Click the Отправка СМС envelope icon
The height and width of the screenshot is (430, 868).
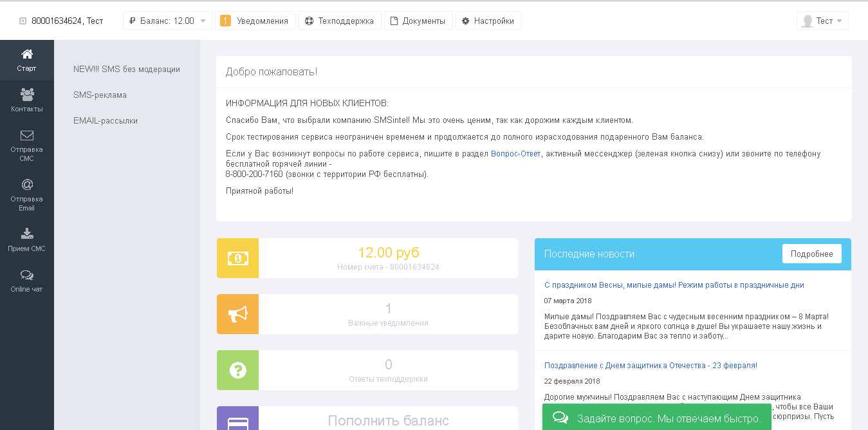(x=26, y=136)
